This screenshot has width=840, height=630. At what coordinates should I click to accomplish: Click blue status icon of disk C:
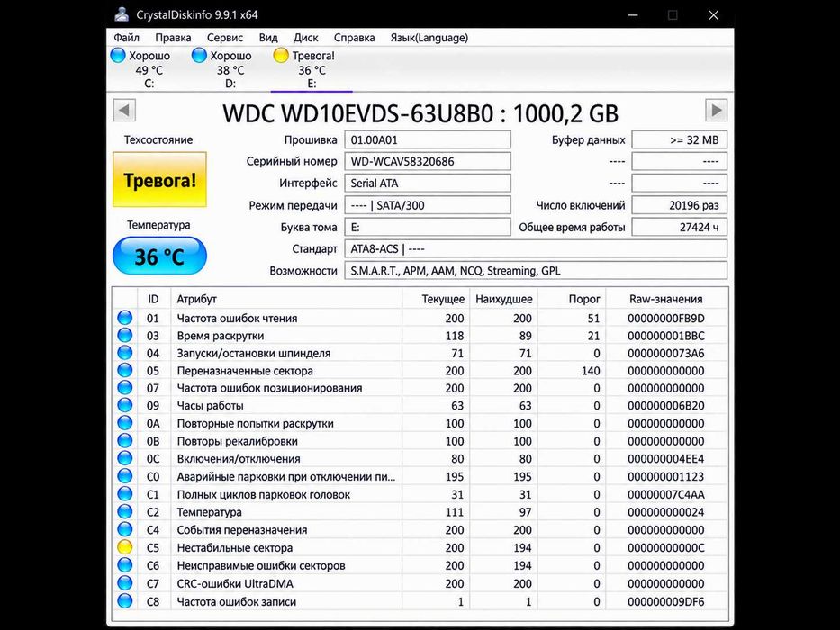[x=118, y=55]
